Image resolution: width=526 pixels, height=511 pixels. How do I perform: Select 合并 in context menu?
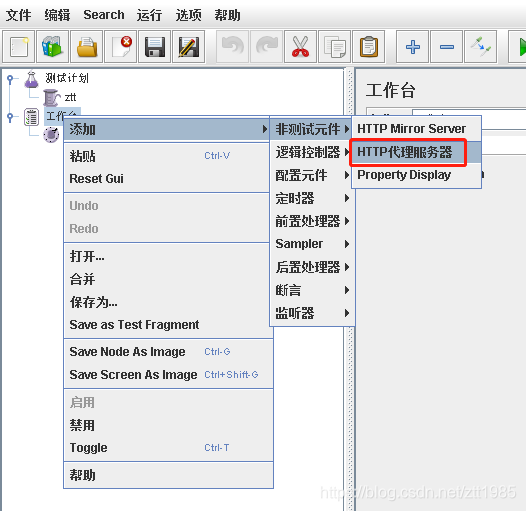click(x=167, y=279)
